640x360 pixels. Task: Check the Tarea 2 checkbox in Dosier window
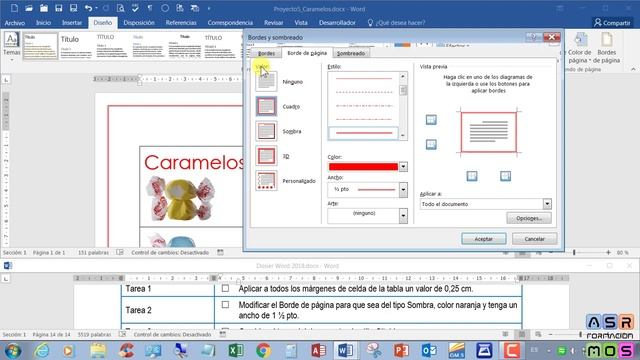(x=225, y=304)
